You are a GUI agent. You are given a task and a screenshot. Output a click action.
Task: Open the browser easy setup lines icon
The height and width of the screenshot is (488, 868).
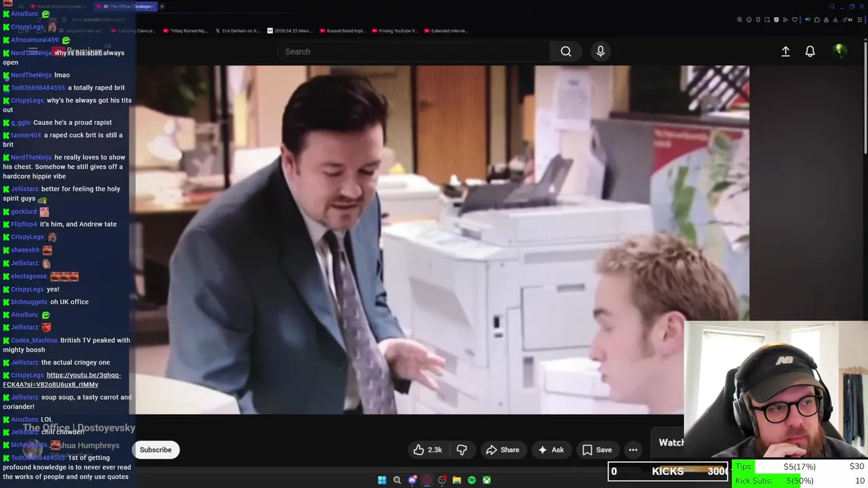pyautogui.click(x=859, y=20)
